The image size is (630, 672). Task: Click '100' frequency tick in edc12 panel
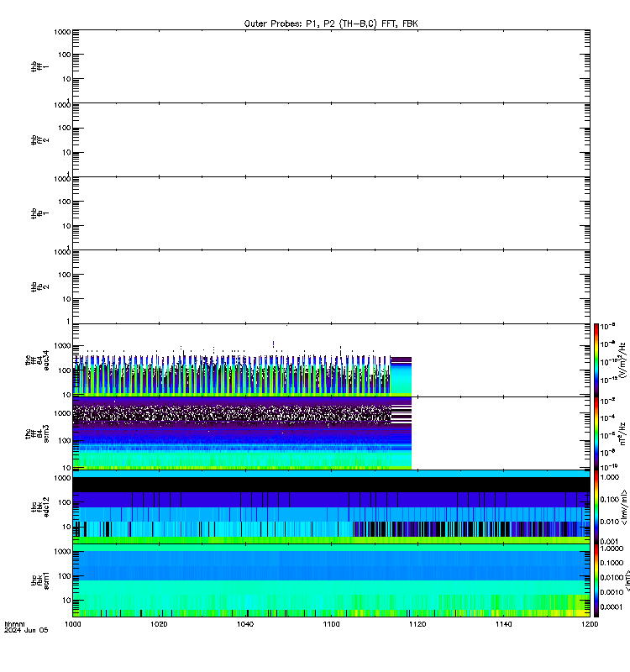coord(65,502)
